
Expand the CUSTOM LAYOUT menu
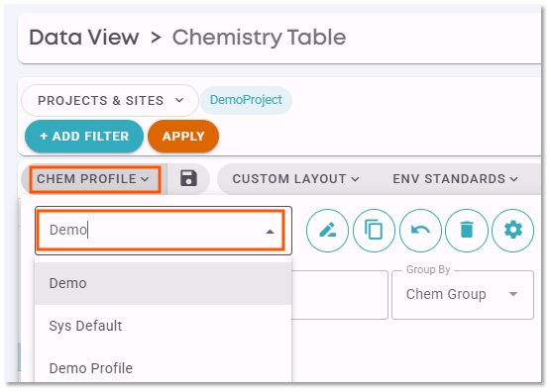click(296, 179)
